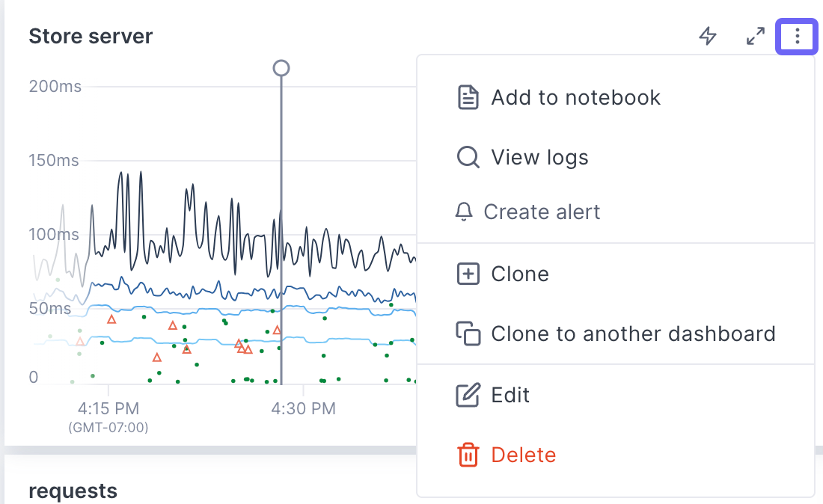Choose View logs from menu
823x504 pixels.
coord(539,157)
